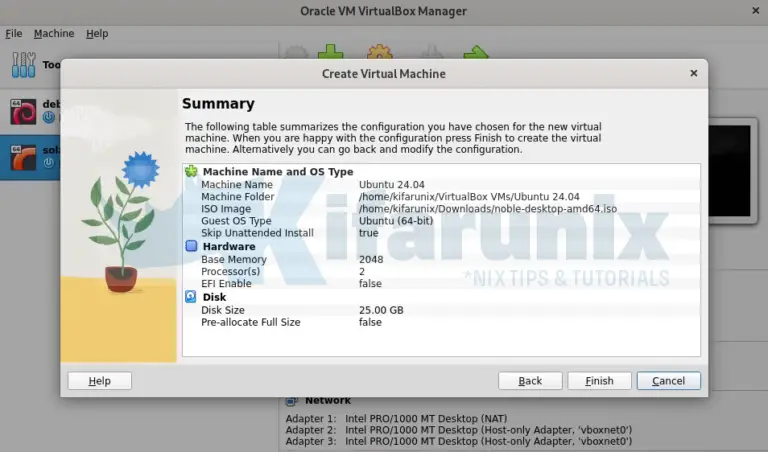The height and width of the screenshot is (452, 768).
Task: Click the Tools icon in sidebar
Action: click(24, 65)
